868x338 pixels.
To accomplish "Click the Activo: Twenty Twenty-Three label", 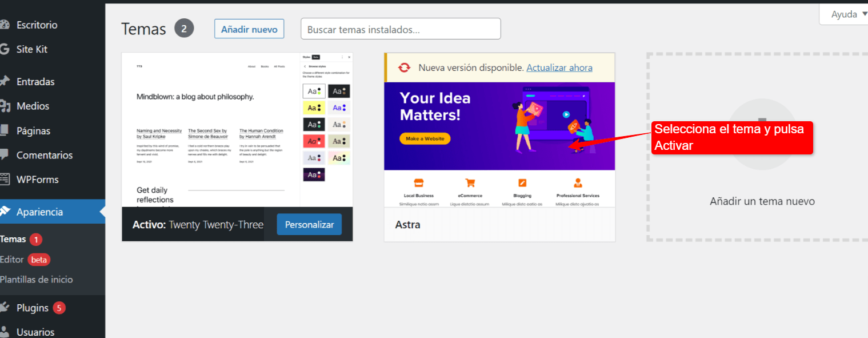I will click(x=198, y=225).
